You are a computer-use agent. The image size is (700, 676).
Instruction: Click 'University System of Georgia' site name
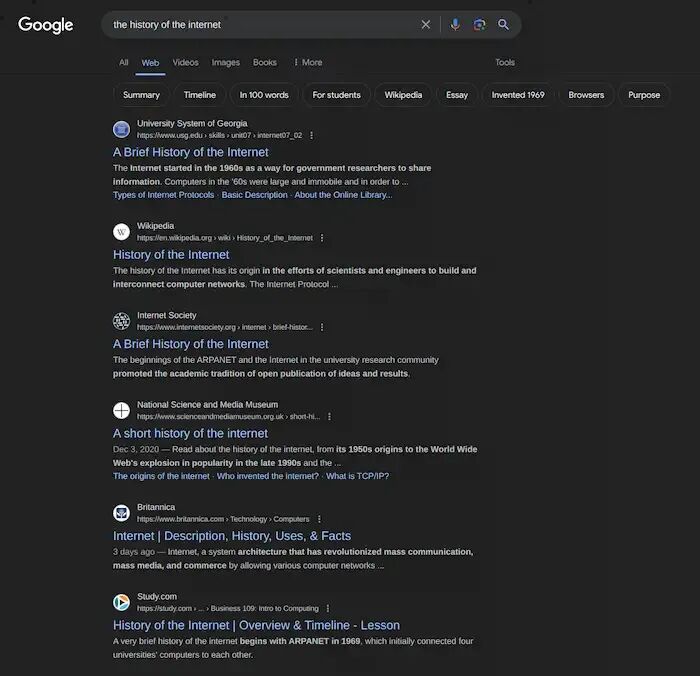tap(192, 124)
